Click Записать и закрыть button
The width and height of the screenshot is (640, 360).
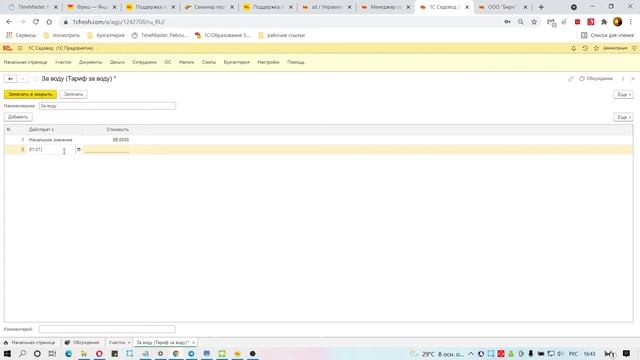pyautogui.click(x=30, y=94)
